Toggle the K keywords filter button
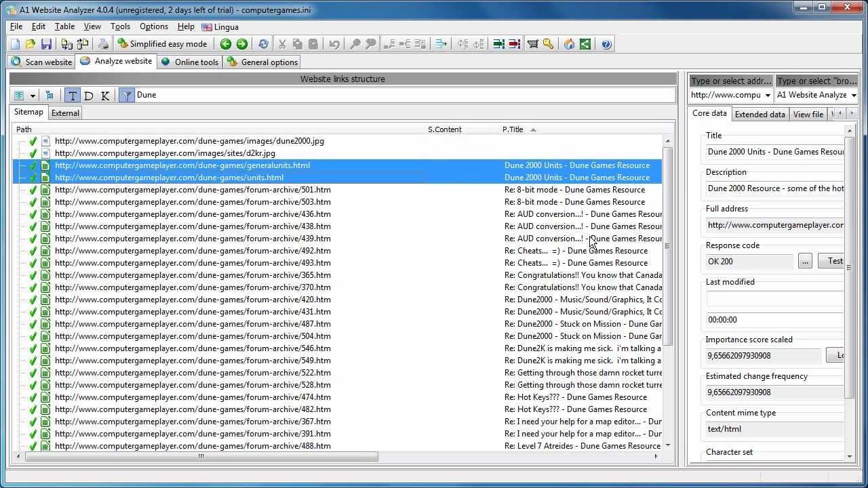868x488 pixels. click(105, 96)
